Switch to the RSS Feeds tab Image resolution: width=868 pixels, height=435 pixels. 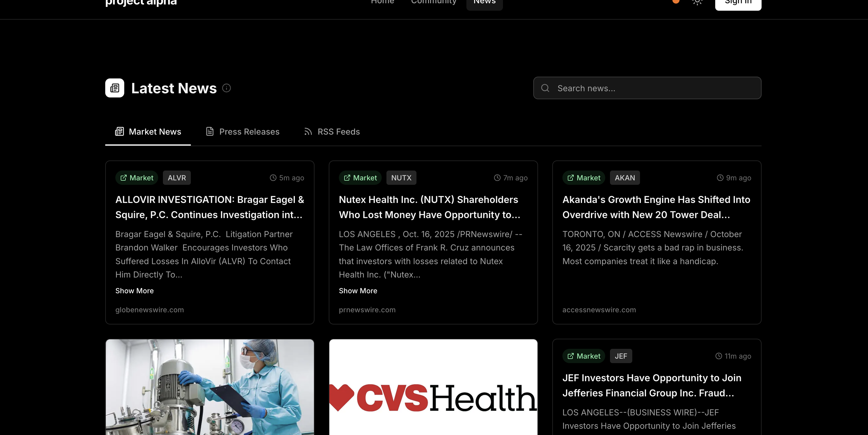tap(332, 132)
